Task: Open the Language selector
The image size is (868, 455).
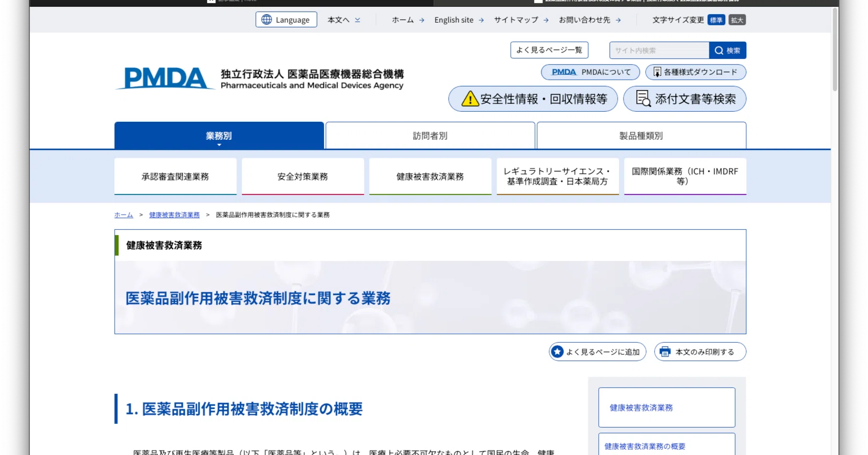Action: (287, 20)
